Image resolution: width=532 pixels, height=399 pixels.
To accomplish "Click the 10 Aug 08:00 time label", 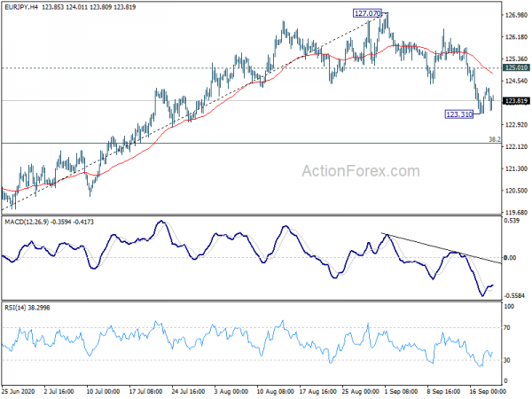I will point(275,392).
